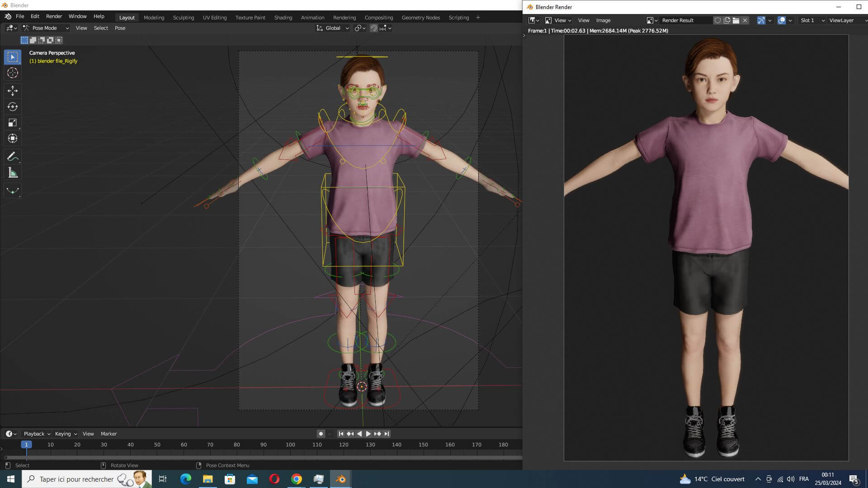Choose the Set New Selection mode icon

(x=24, y=40)
